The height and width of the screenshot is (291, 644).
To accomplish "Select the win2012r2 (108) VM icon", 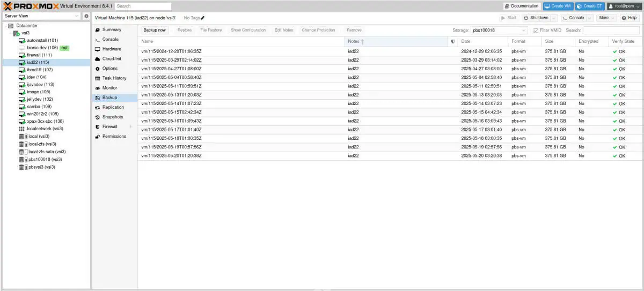I will [22, 114].
